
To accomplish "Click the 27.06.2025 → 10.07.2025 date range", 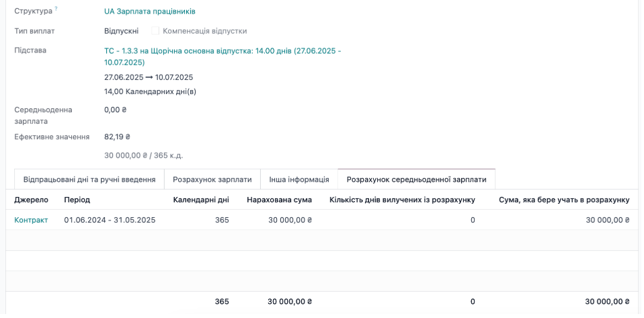I will click(x=149, y=77).
